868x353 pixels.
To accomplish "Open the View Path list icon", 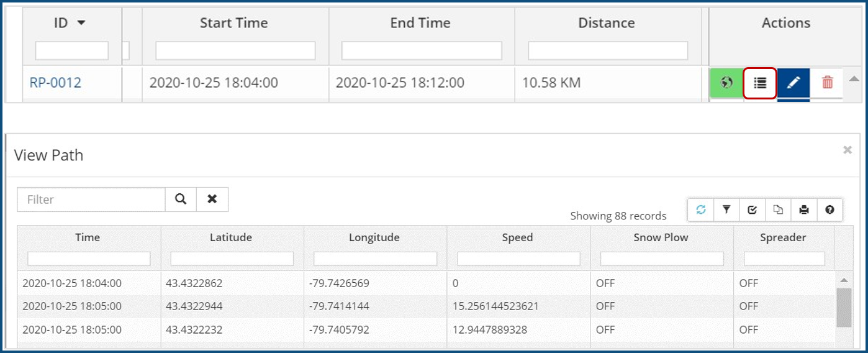I will (x=760, y=83).
